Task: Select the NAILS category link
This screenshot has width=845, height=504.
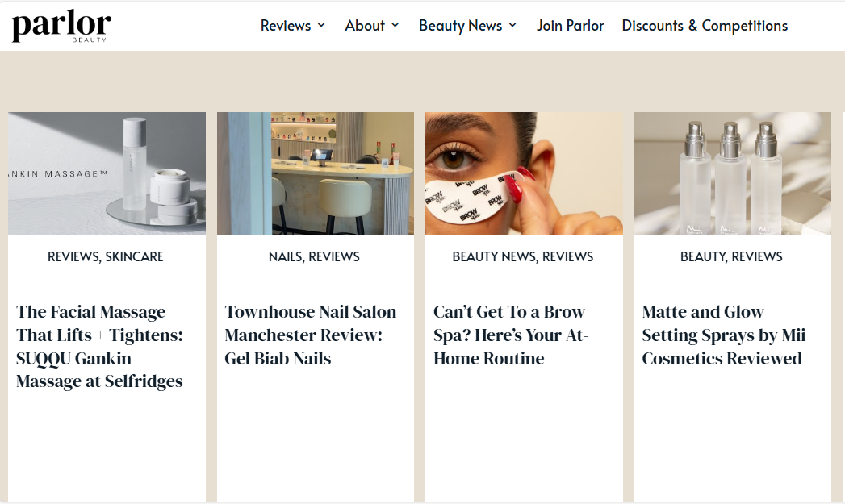Action: [287, 257]
